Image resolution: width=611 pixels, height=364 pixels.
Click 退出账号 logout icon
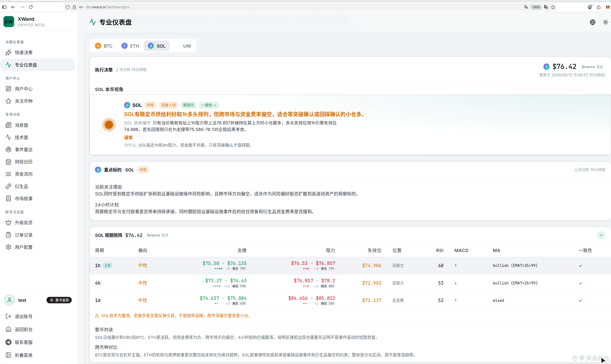[x=9, y=316]
